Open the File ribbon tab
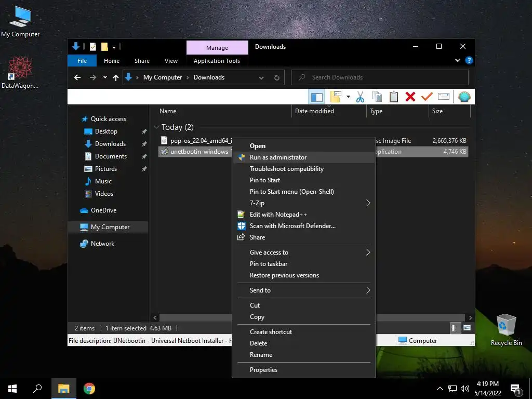532x399 pixels. click(82, 61)
